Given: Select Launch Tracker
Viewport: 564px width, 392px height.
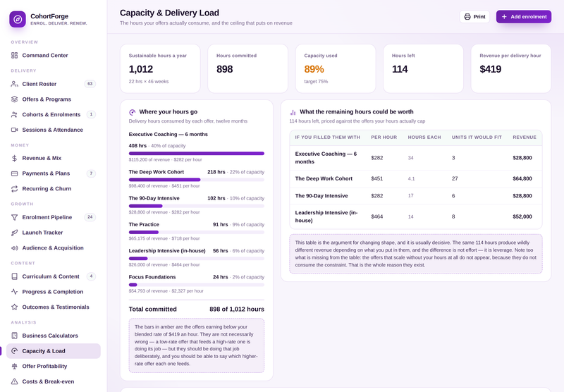Looking at the screenshot, I should [x=54, y=233].
